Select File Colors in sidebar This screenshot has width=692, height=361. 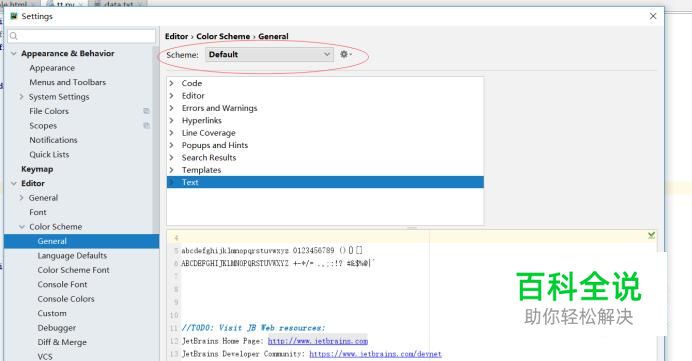(49, 111)
